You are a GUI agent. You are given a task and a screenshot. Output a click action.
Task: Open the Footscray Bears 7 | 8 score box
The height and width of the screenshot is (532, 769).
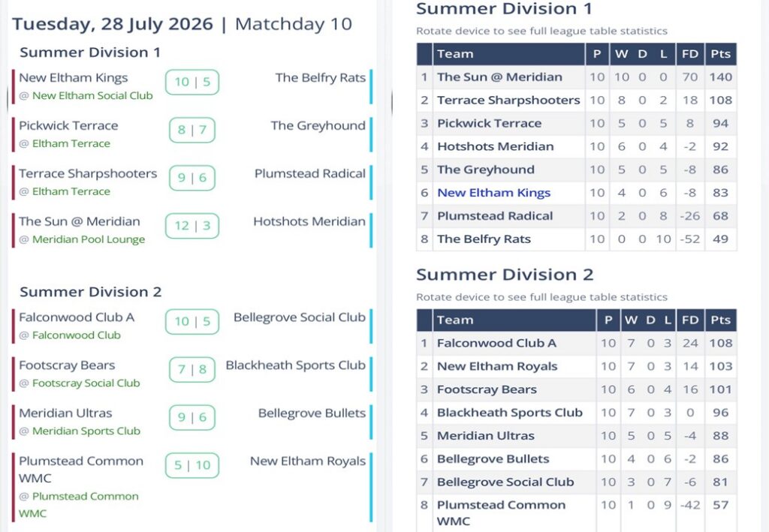192,369
